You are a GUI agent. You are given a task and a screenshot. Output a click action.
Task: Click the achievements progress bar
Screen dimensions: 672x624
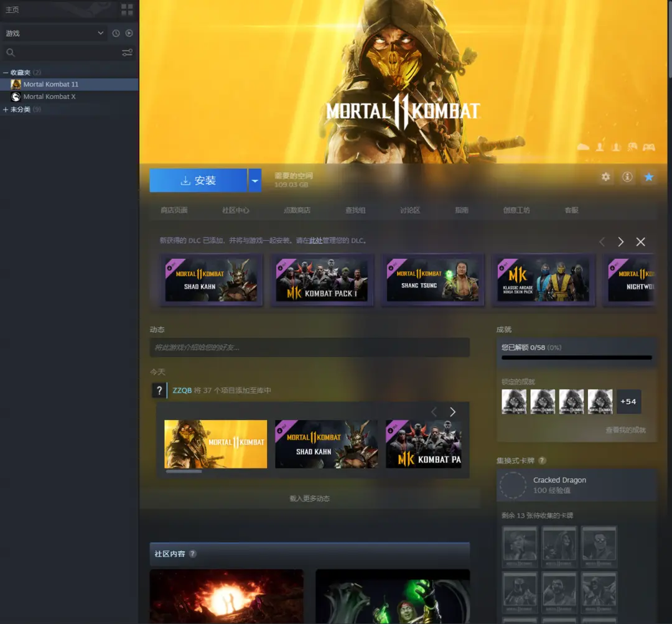click(x=576, y=358)
